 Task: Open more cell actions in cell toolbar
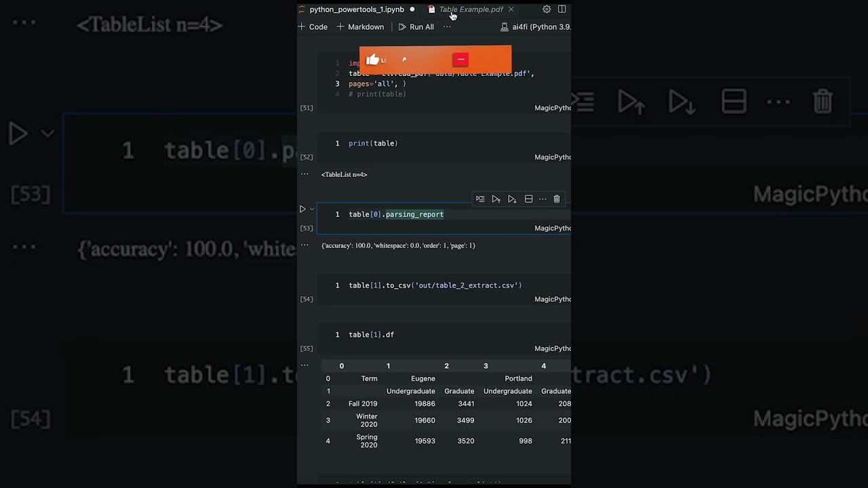[x=542, y=199]
